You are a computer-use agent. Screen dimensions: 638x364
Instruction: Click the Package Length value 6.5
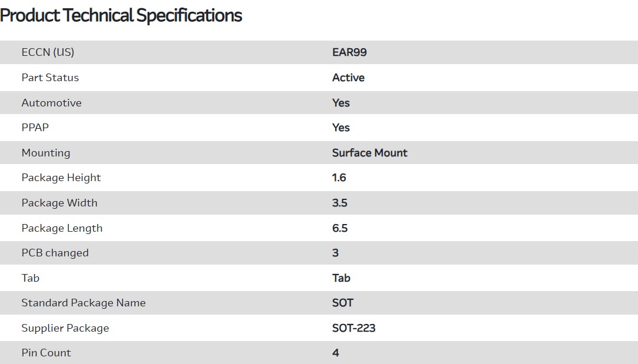coord(339,228)
